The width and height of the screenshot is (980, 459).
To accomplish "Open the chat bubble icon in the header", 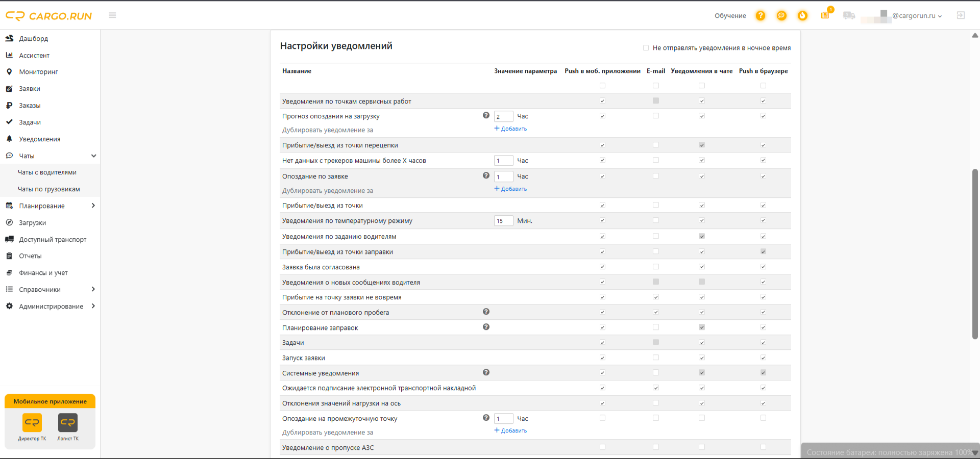I will [781, 15].
